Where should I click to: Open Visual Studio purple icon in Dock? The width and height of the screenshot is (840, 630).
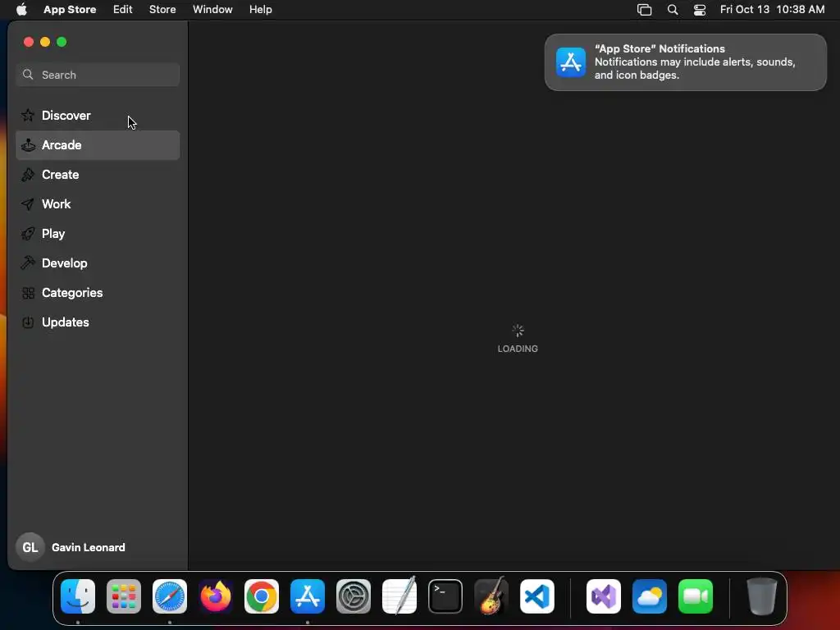click(604, 596)
